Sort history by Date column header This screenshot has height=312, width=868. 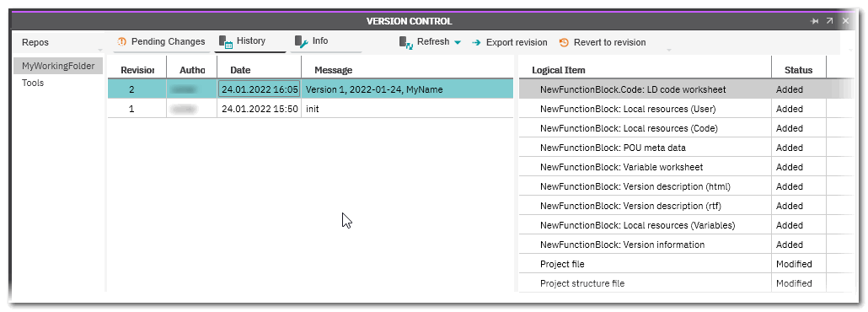click(x=240, y=70)
